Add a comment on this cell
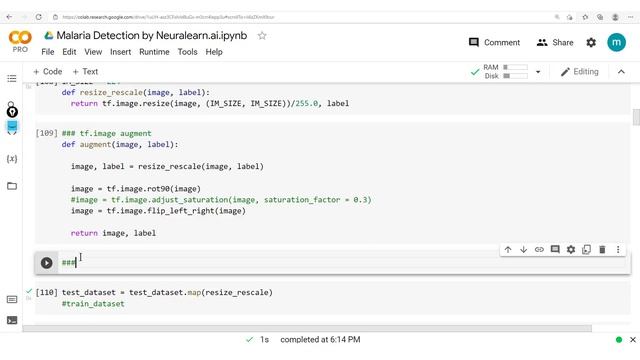The image size is (640, 360). [555, 249]
